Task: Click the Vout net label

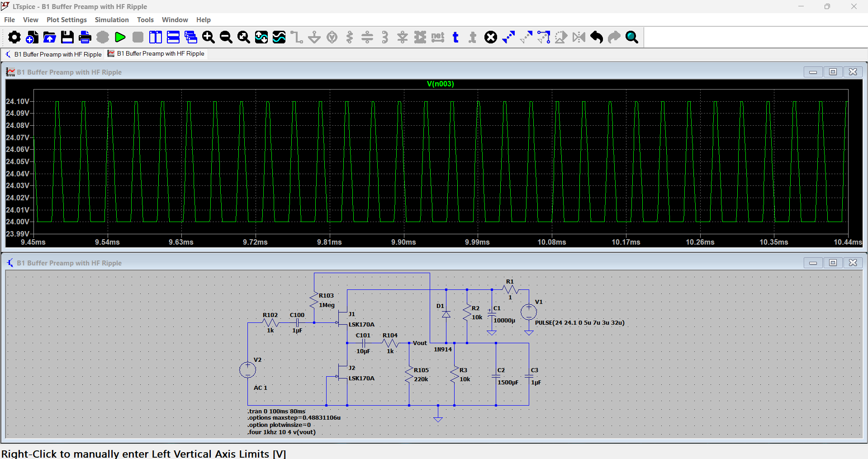Action: (x=420, y=343)
